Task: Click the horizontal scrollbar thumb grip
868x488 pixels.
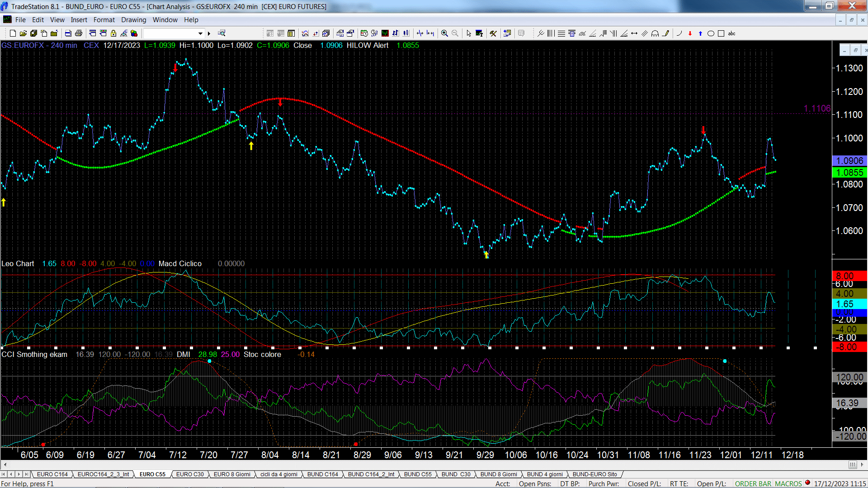Action: tap(853, 465)
